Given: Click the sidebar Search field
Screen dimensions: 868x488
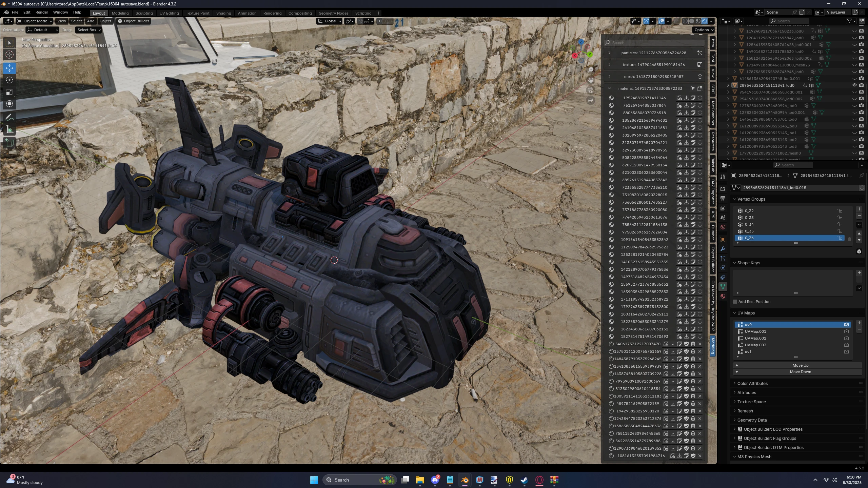Looking at the screenshot, I should click(x=654, y=43).
